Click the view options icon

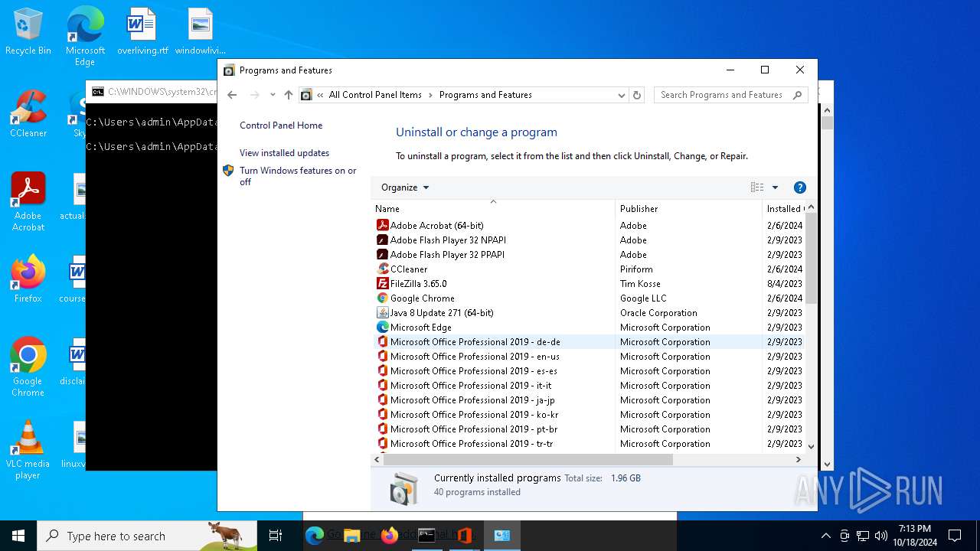point(757,187)
